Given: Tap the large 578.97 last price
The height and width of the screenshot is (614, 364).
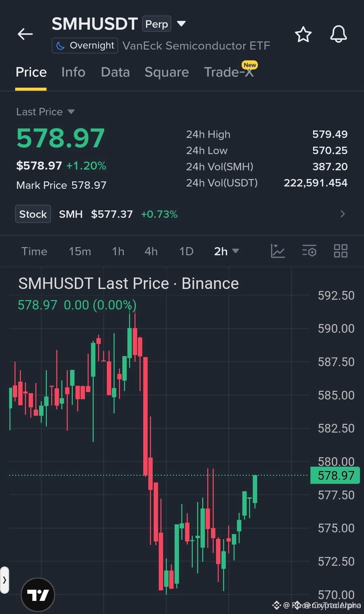Looking at the screenshot, I should point(60,138).
